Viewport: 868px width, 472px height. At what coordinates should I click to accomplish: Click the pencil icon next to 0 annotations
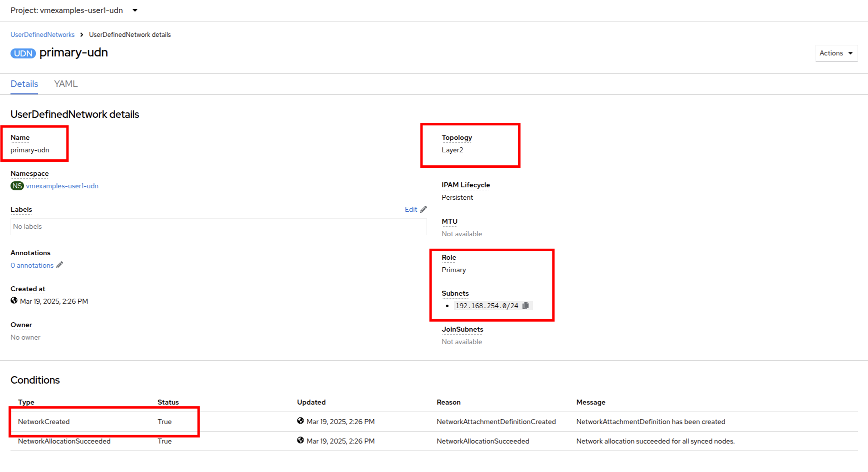pyautogui.click(x=59, y=265)
